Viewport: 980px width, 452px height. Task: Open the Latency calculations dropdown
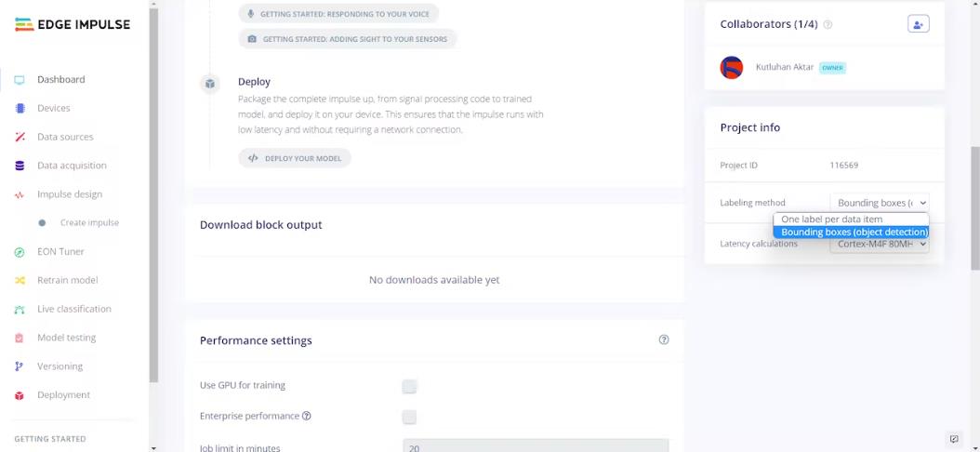(x=880, y=245)
